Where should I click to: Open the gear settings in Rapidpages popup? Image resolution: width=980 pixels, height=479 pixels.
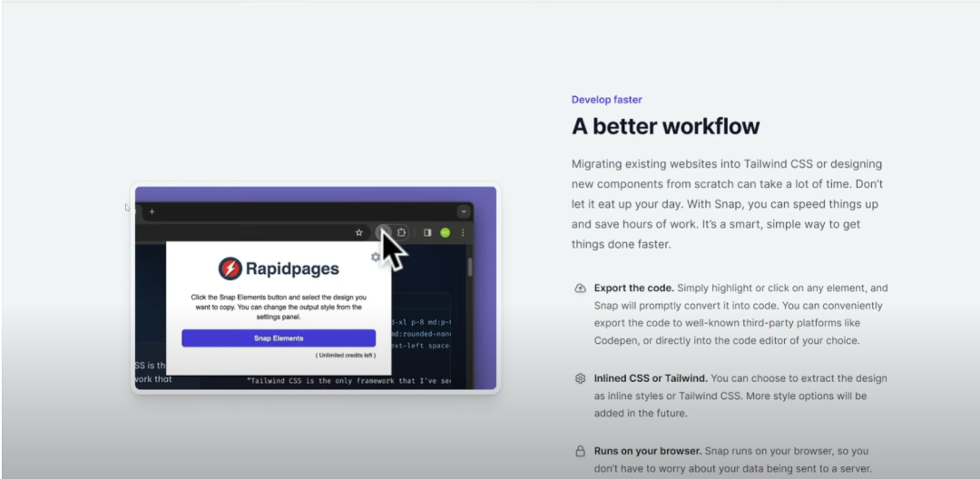pos(375,257)
